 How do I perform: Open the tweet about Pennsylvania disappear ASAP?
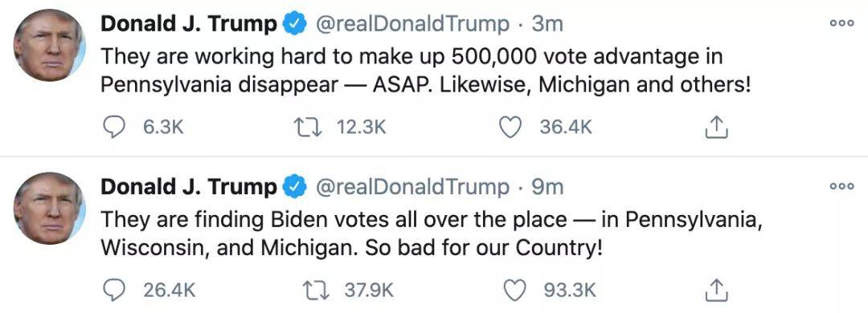coord(426,71)
